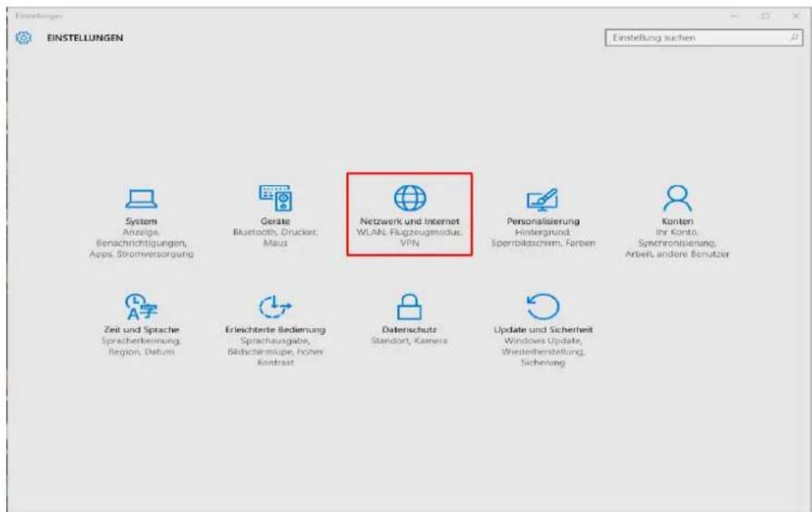Open the Erleichterte Bedienung icon

[x=275, y=307]
